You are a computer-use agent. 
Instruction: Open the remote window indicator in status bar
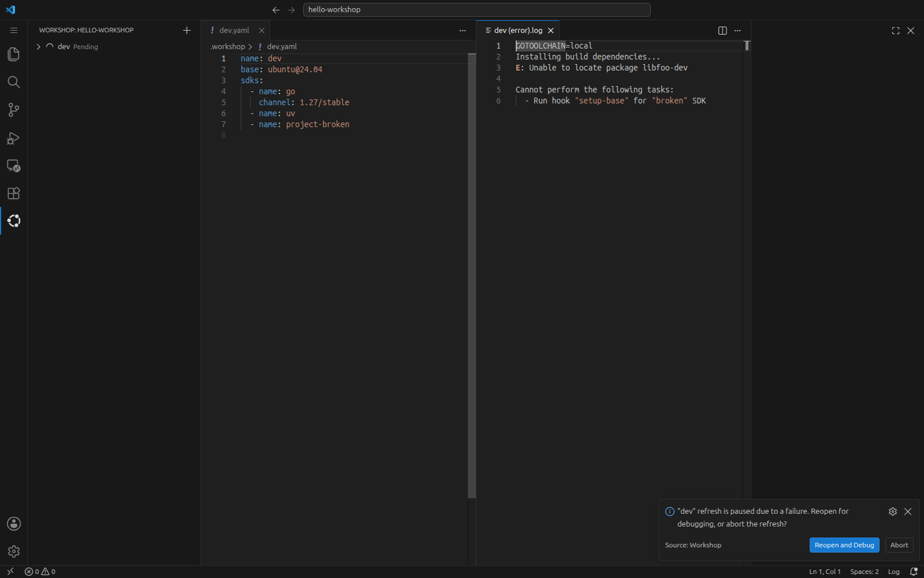pyautogui.click(x=10, y=572)
